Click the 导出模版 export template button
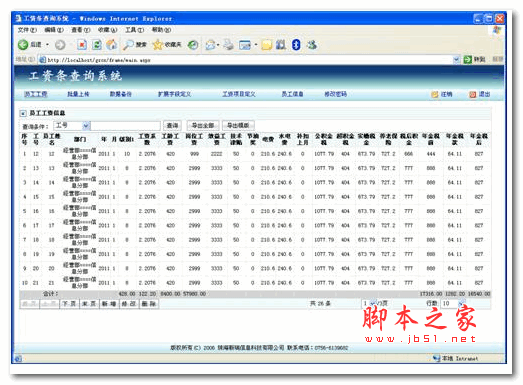The height and width of the screenshot is (385, 523). [x=238, y=125]
